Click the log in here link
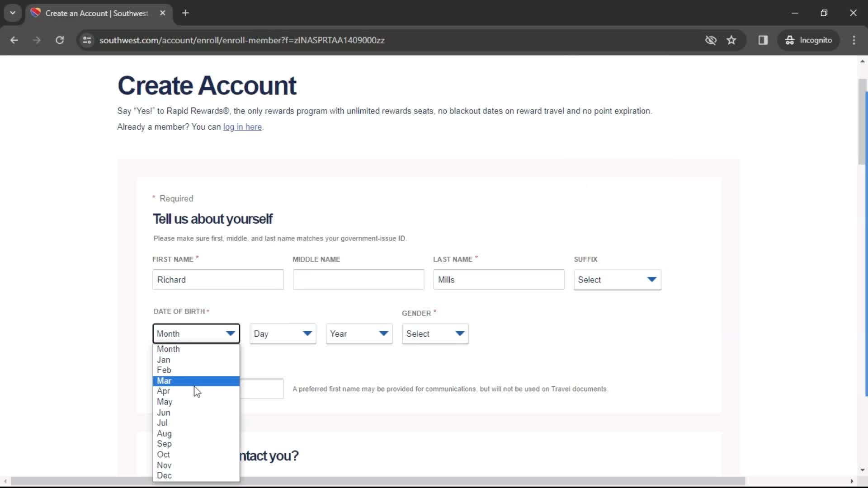Image resolution: width=868 pixels, height=488 pixels. [x=243, y=127]
